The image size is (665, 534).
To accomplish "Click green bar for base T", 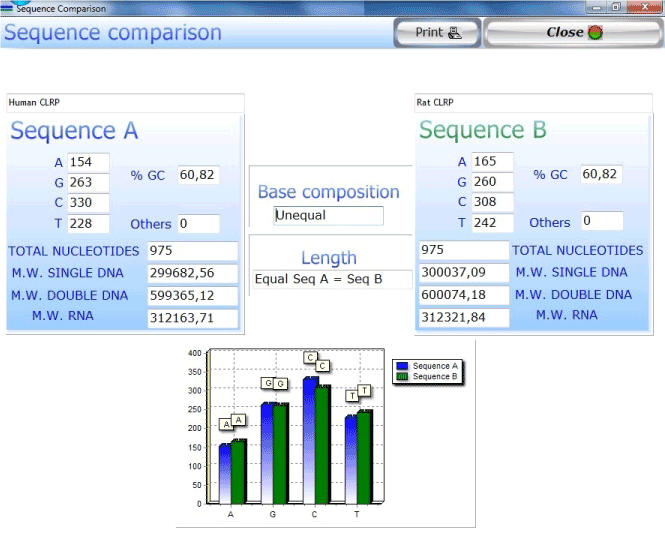I will 364,458.
